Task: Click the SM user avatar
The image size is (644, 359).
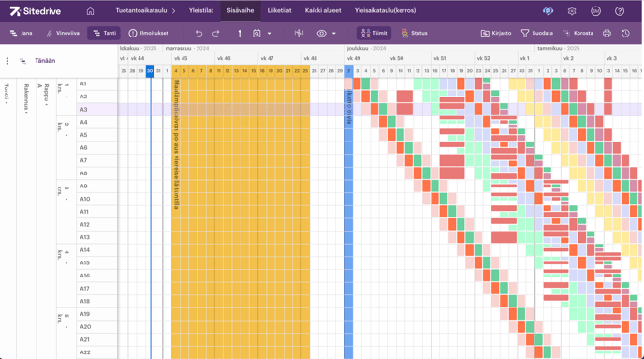Action: coord(595,11)
